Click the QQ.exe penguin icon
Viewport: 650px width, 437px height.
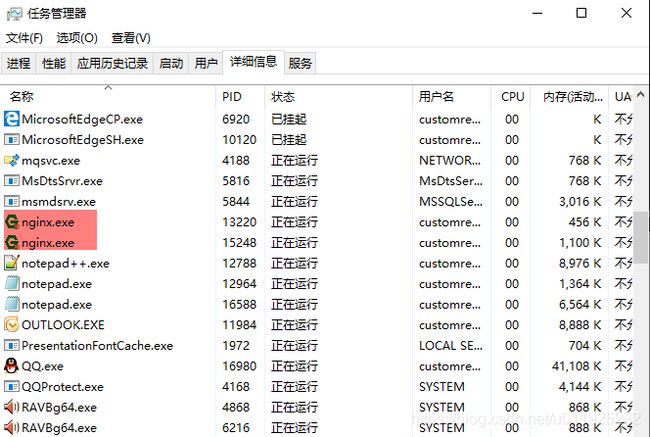(x=11, y=366)
